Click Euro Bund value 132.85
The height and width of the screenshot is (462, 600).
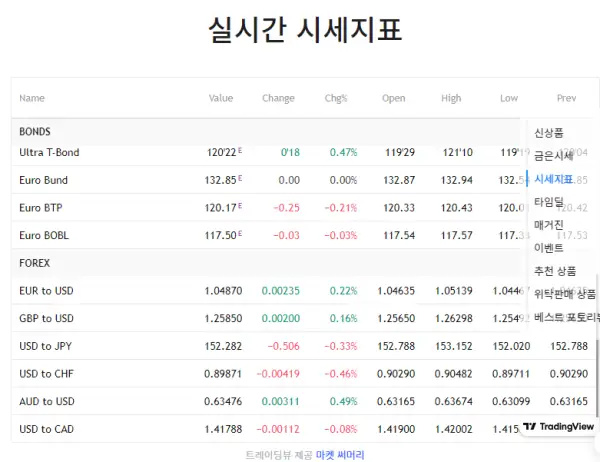[x=220, y=180]
